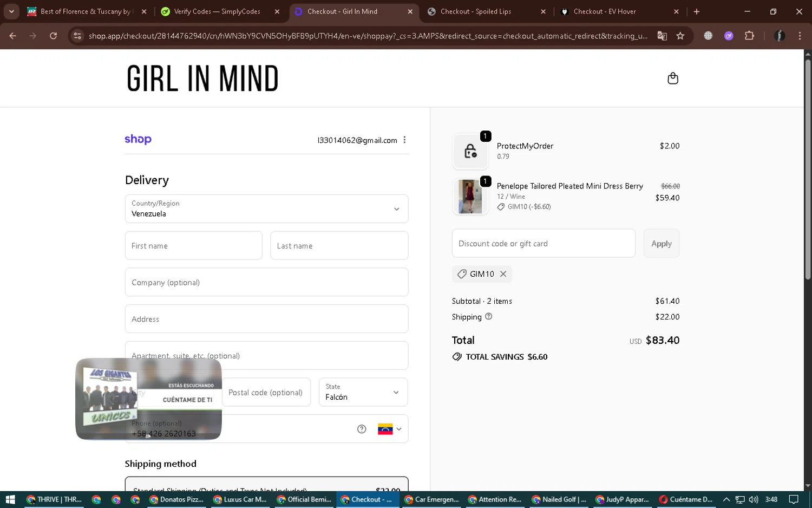Switch to Best of Florence & Tuscany tab
The width and height of the screenshot is (812, 508).
tap(86, 11)
